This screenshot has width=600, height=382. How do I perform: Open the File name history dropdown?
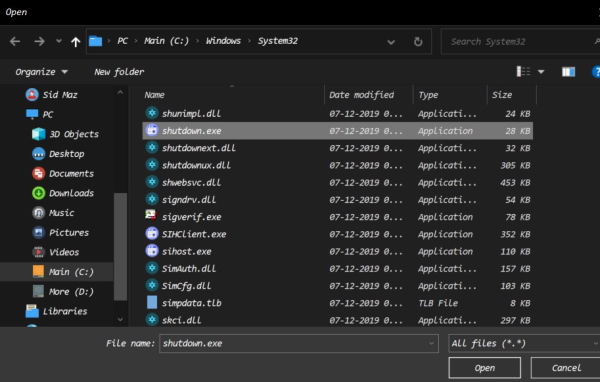(x=432, y=343)
